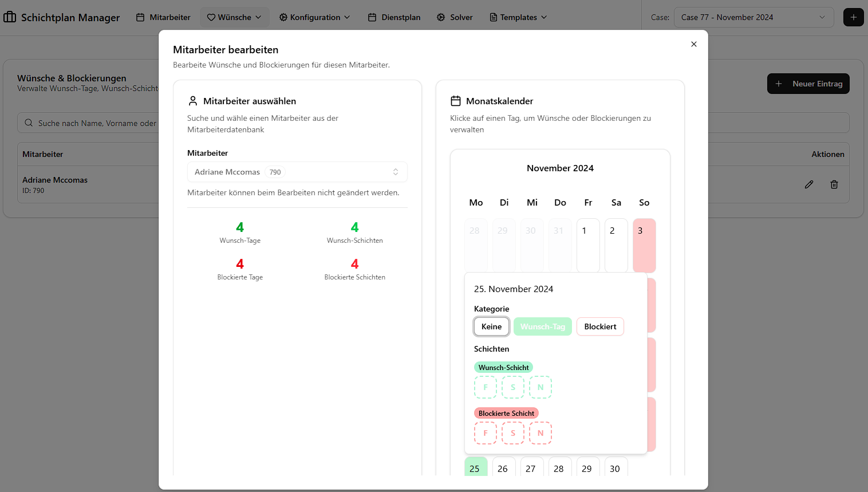This screenshot has height=492, width=868.
Task: Open the Mitarbeiter combo box Adriane Mccomas
Action: pos(297,172)
